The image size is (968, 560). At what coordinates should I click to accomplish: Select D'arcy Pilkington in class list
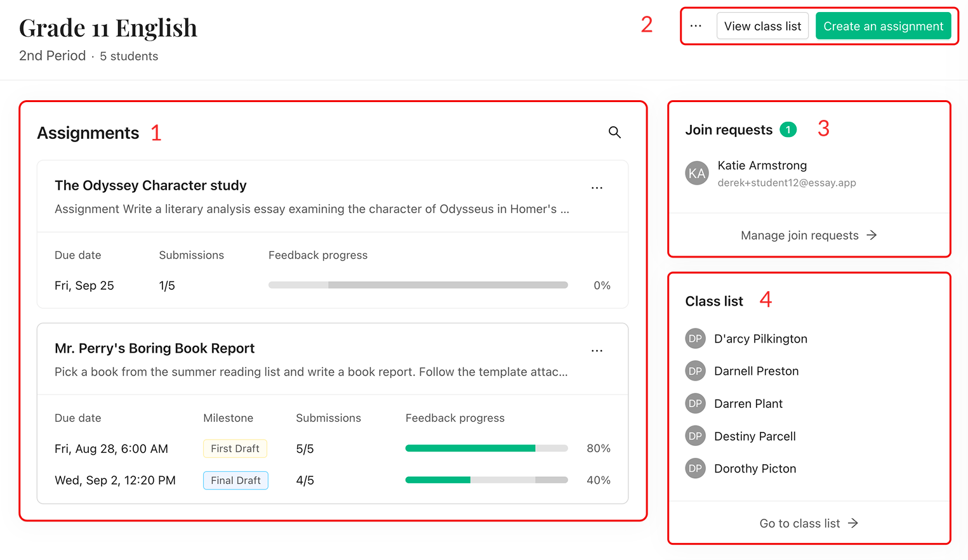pyautogui.click(x=760, y=339)
